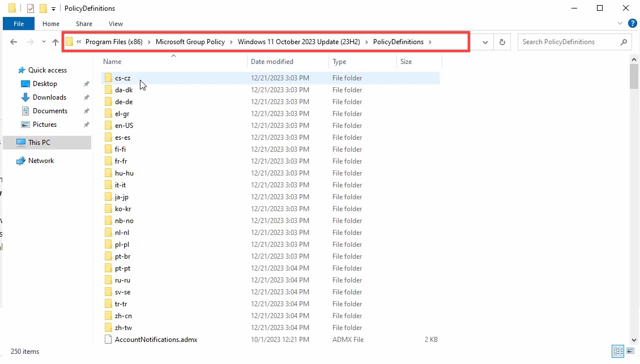Select the en-US folder icon
The width and height of the screenshot is (640, 364).
(x=108, y=125)
